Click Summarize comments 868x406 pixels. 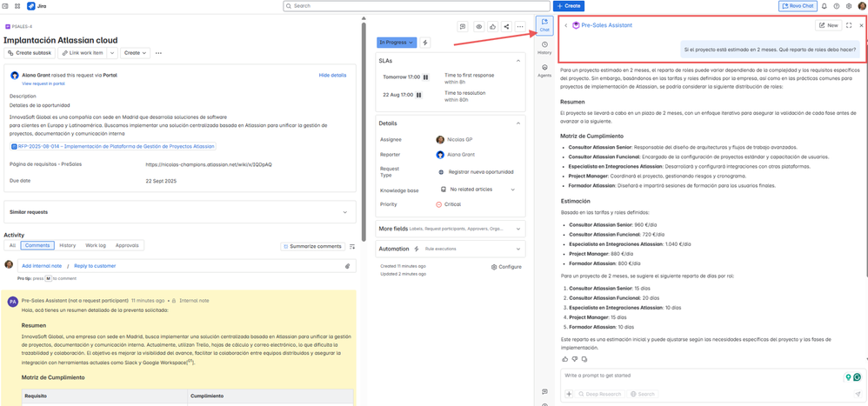313,246
